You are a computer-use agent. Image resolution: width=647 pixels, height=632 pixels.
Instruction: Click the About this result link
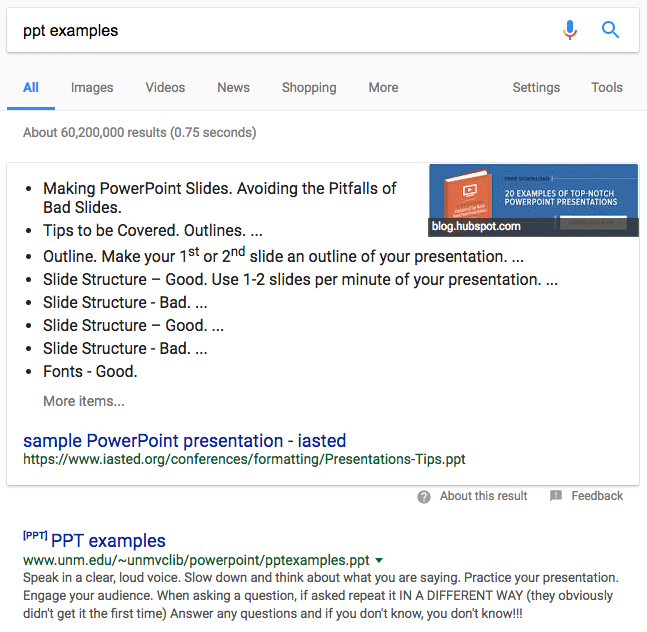(484, 496)
